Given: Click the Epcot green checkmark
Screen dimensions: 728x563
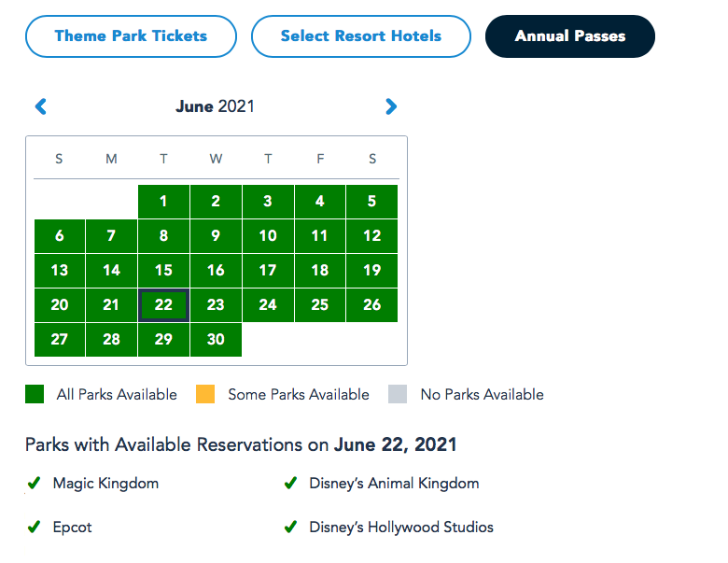Looking at the screenshot, I should (x=34, y=528).
